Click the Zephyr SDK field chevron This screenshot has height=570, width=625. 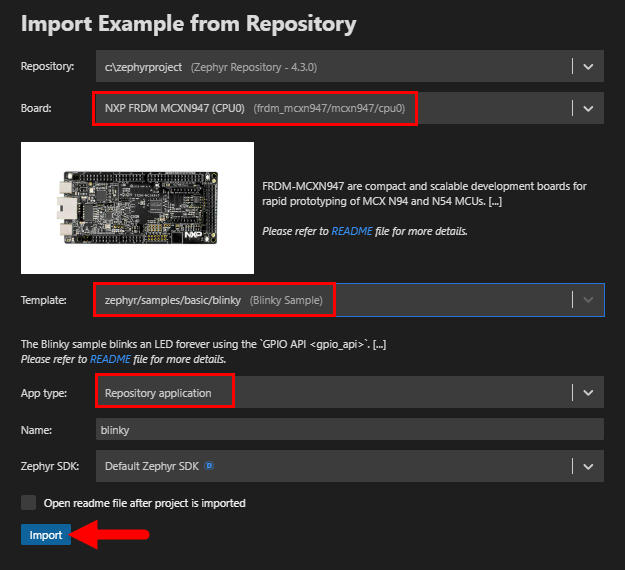point(588,466)
